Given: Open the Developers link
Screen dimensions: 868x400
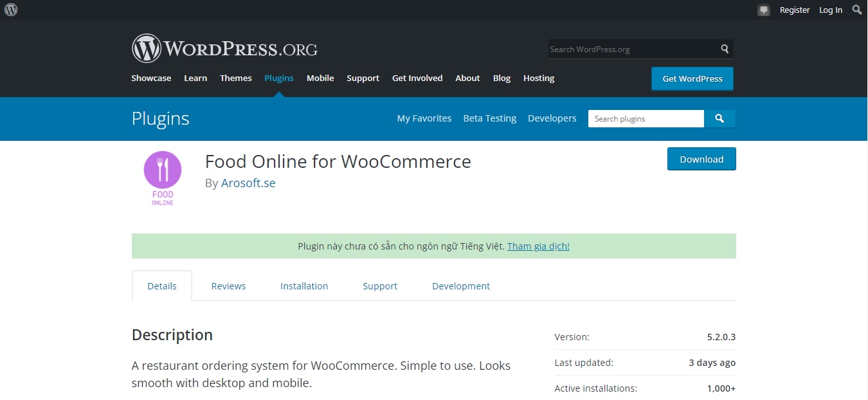Looking at the screenshot, I should (x=552, y=118).
